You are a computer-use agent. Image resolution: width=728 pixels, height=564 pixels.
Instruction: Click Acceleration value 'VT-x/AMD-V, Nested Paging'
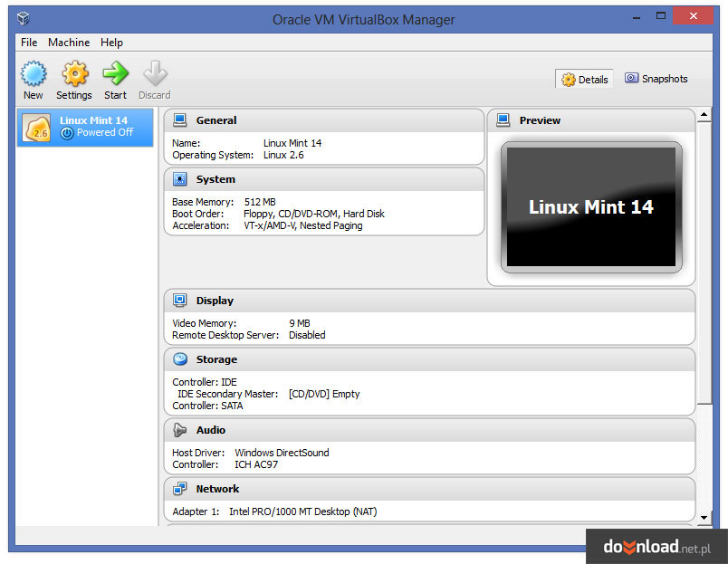tap(303, 225)
